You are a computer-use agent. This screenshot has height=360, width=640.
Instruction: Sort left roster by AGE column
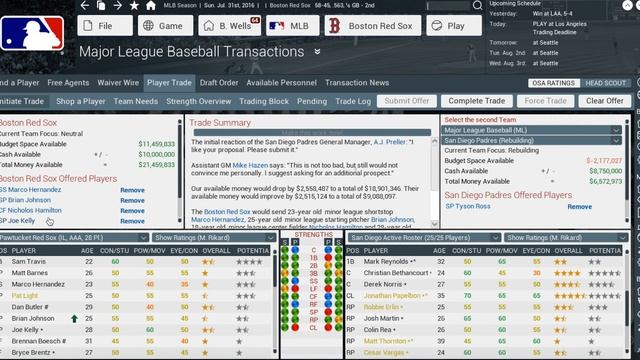coord(87,251)
